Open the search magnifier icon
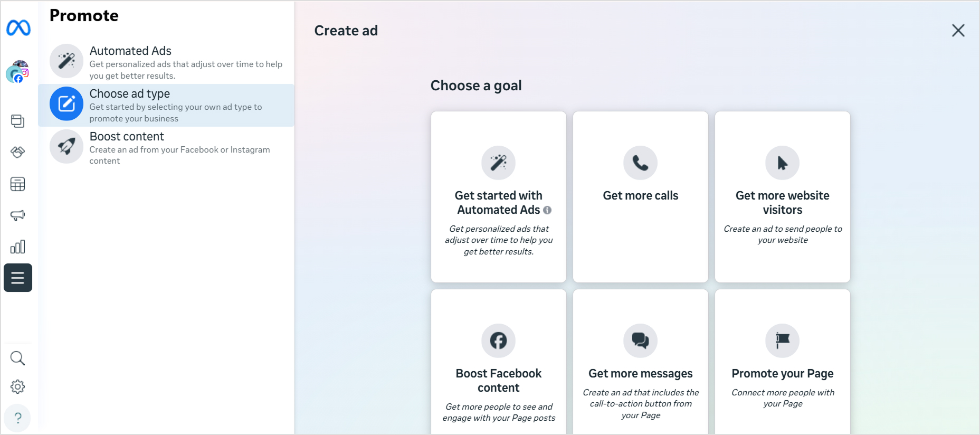Image resolution: width=980 pixels, height=435 pixels. (17, 358)
